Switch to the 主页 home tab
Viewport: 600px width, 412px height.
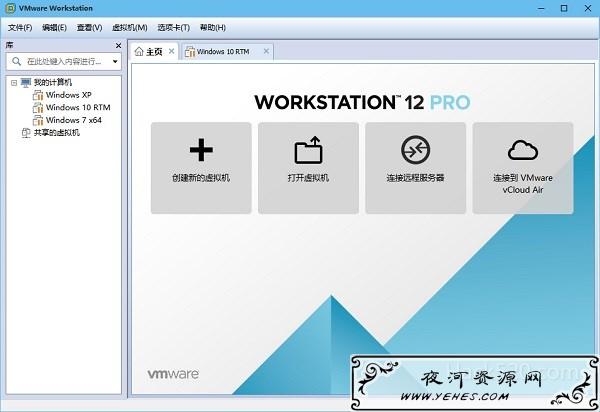point(154,52)
